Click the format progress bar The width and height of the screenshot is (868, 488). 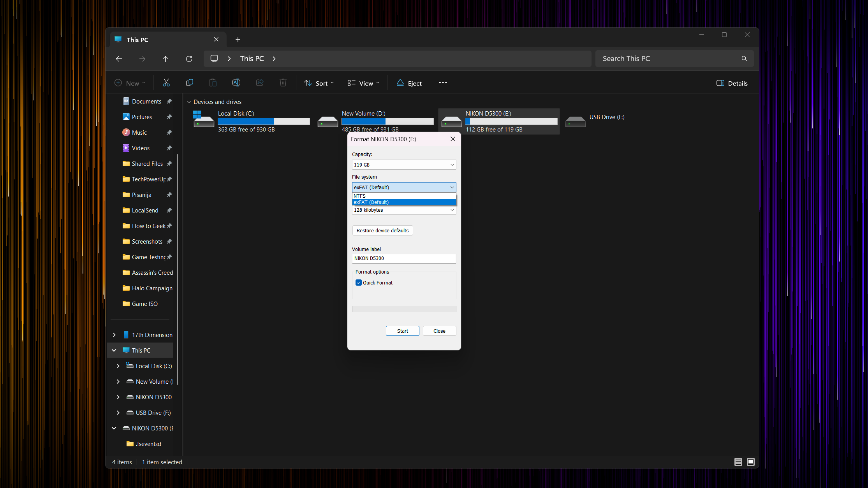click(404, 309)
